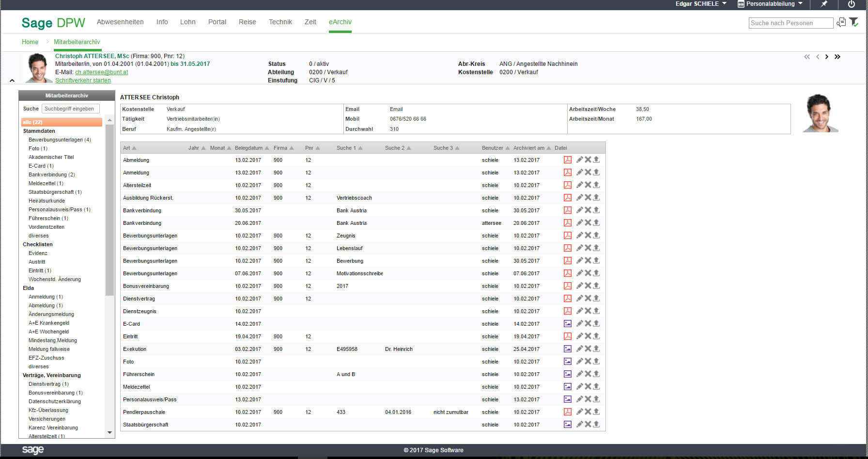This screenshot has width=868, height=459.
Task: Go to the next employee record
Action: 827,57
